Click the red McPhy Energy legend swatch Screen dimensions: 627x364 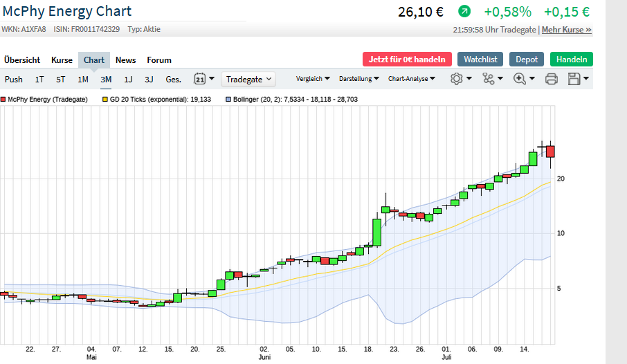point(3,99)
